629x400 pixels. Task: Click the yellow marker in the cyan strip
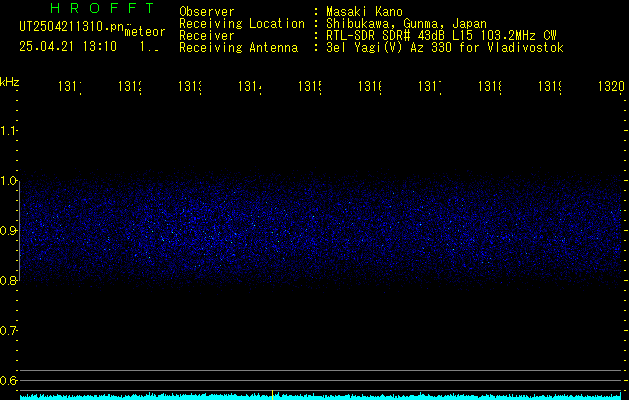coord(272,395)
